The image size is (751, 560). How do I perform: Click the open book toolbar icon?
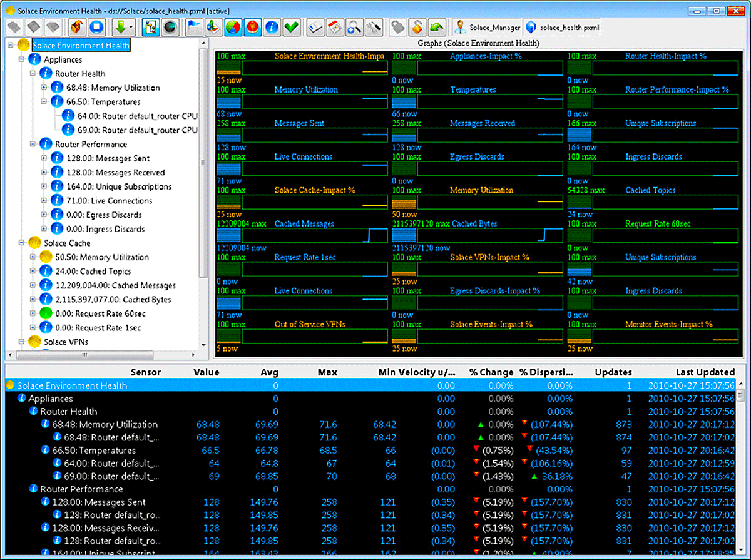click(316, 27)
